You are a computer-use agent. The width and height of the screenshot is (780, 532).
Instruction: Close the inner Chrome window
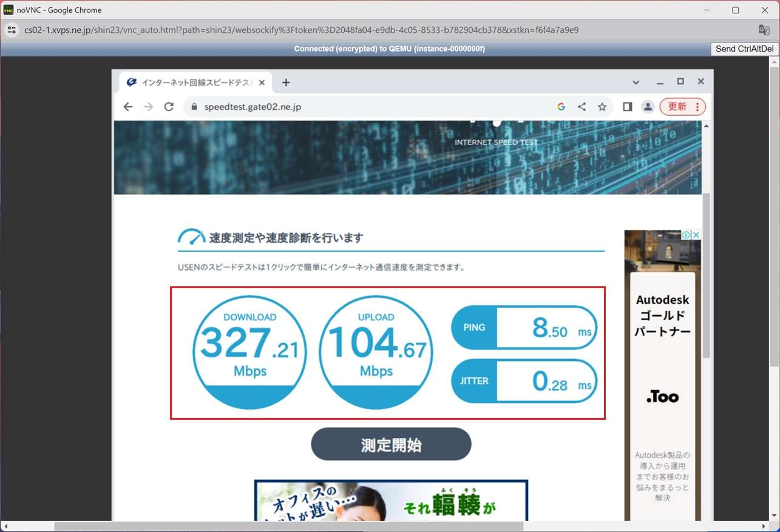point(700,82)
